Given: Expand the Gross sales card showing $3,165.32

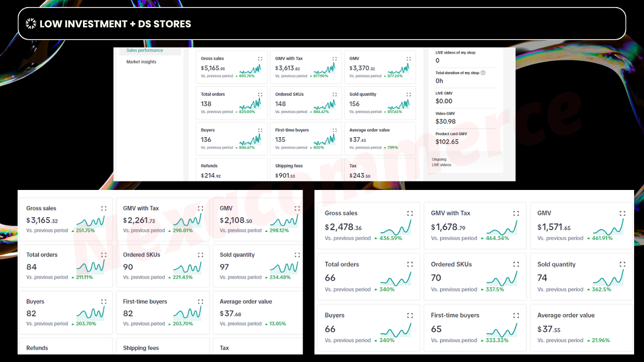Looking at the screenshot, I should point(104,208).
